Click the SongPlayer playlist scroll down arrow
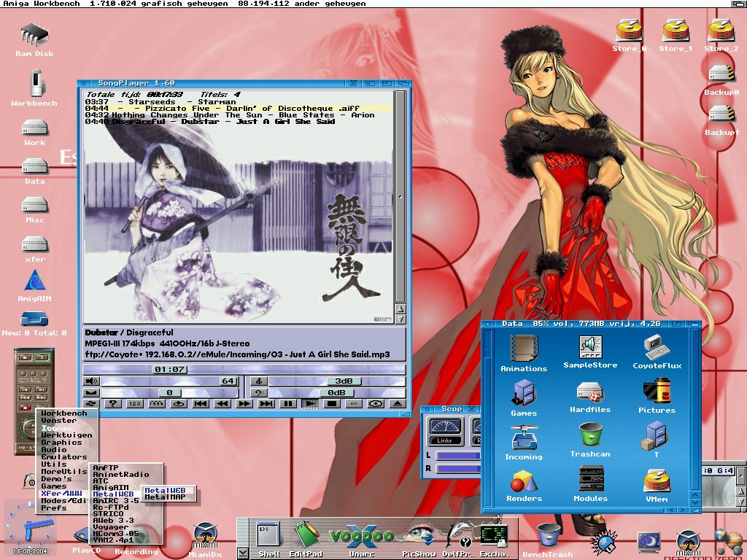 pos(400,319)
